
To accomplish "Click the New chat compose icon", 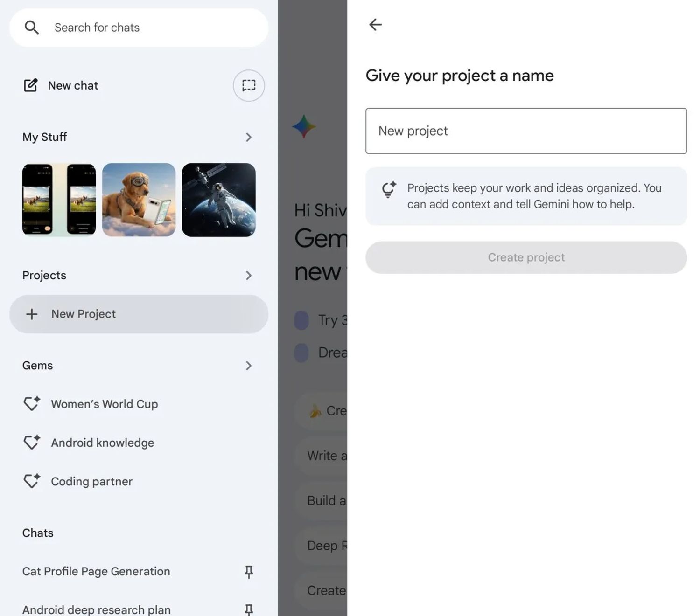I will tap(31, 85).
